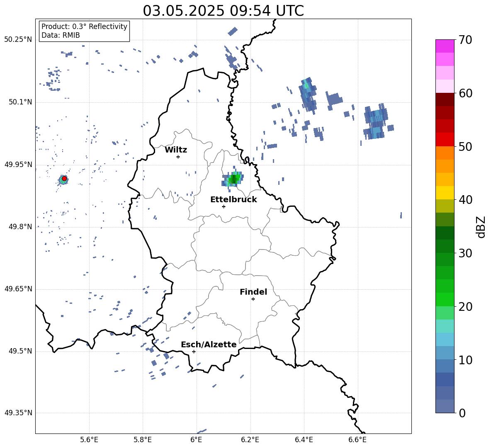491x448 pixels.
Task: Click the magenta colorbar segment at 70 dBZ
Action: (445, 46)
